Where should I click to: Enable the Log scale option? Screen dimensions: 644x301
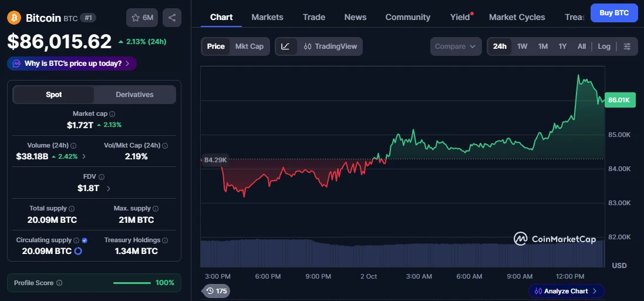pos(604,46)
